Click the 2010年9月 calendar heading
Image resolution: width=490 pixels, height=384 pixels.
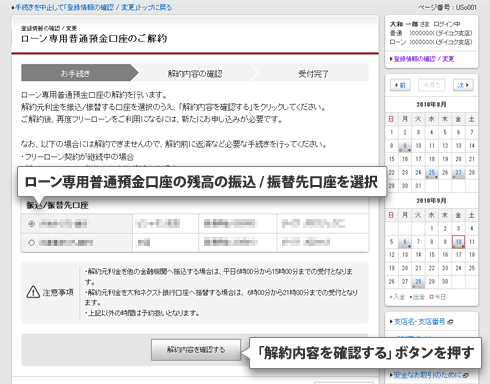(x=431, y=200)
